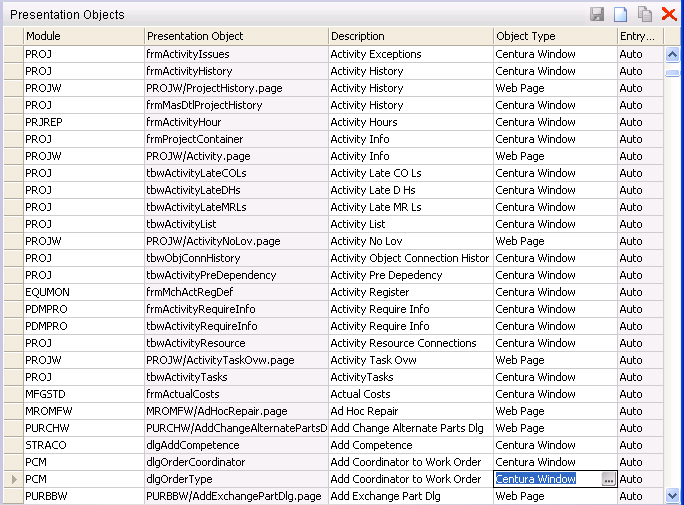Click the Web Page type for PURBBW row
Viewport: 684px width, 505px height.
pyautogui.click(x=554, y=496)
